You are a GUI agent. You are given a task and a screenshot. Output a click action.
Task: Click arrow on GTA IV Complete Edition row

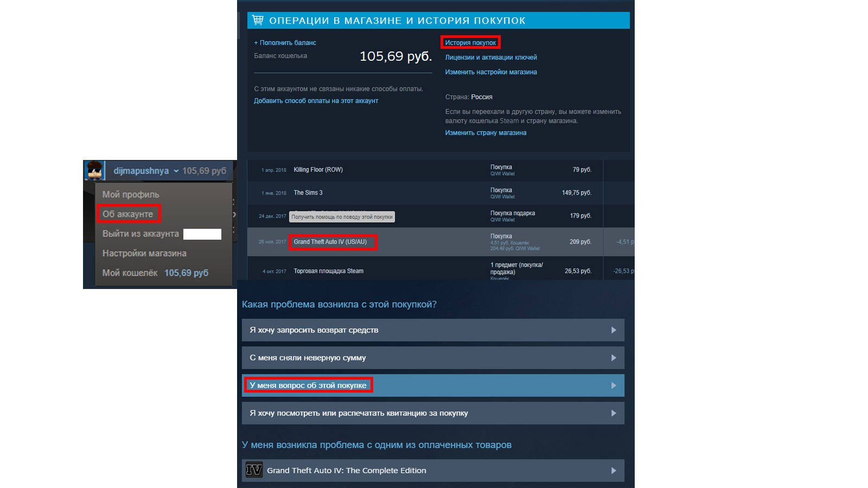click(x=614, y=470)
